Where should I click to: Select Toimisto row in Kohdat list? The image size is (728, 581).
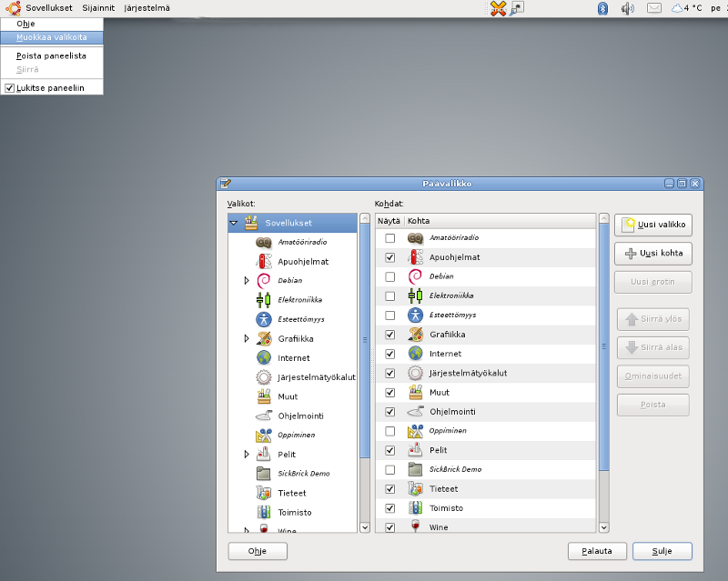pyautogui.click(x=446, y=508)
